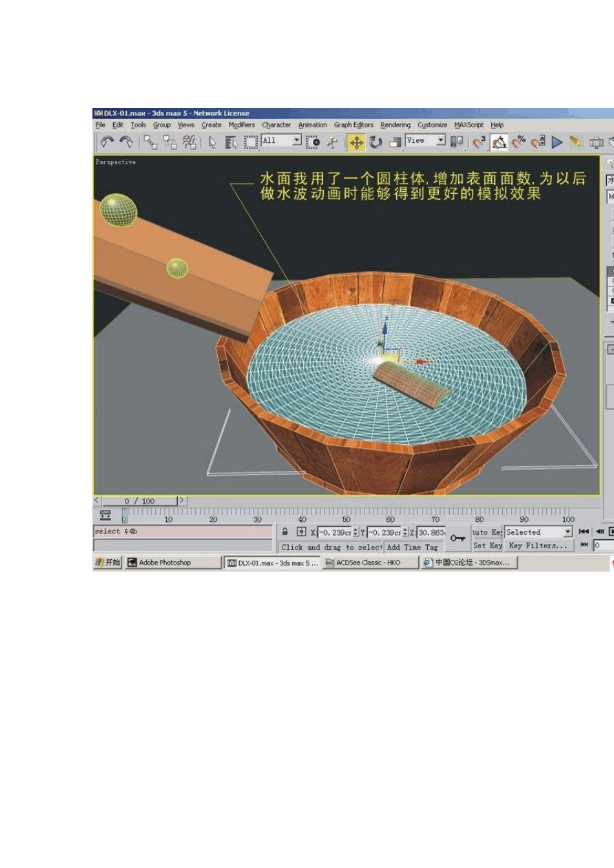Screen dimensions: 614x868
Task: Click the pink MAXScript listener field
Action: [183, 532]
